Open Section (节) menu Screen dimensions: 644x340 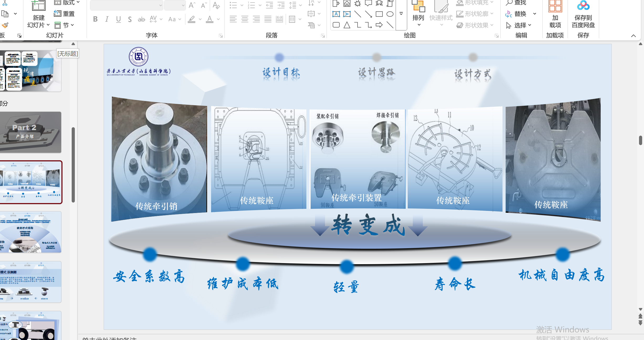[64, 25]
